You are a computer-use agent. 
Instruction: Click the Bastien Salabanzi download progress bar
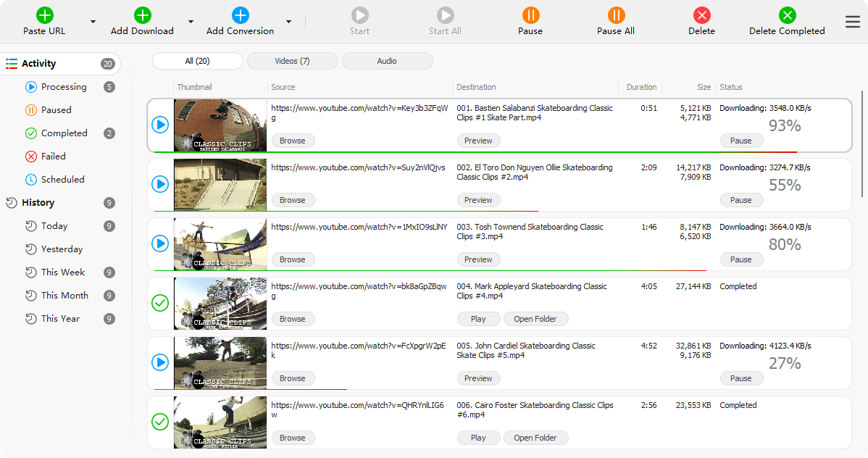click(x=471, y=151)
